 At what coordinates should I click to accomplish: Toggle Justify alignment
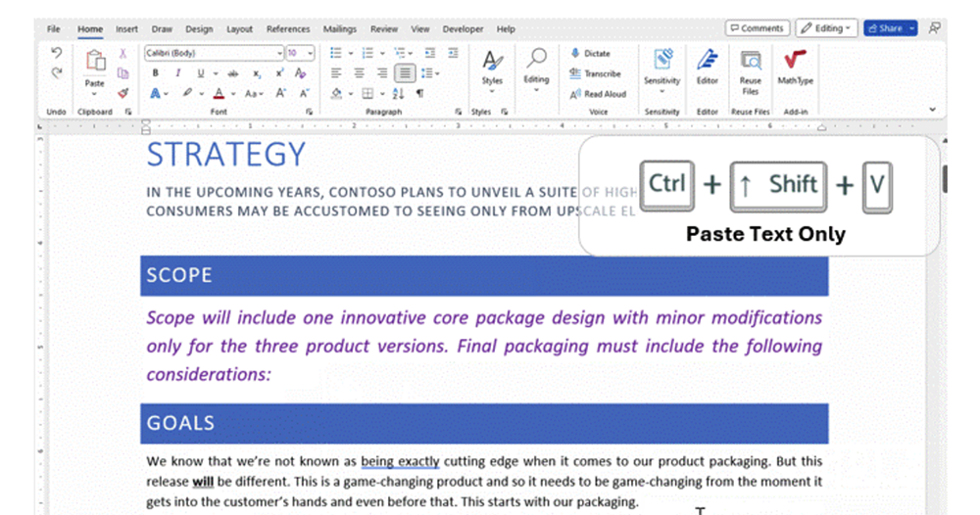tap(405, 73)
